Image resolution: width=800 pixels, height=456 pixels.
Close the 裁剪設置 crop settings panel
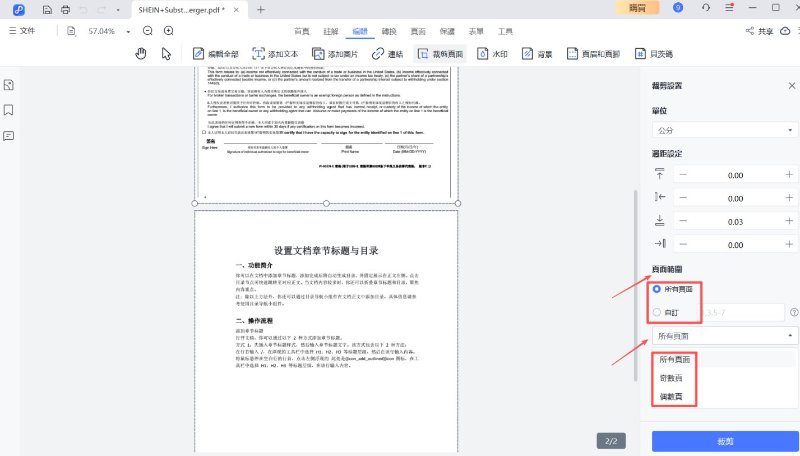(x=792, y=86)
